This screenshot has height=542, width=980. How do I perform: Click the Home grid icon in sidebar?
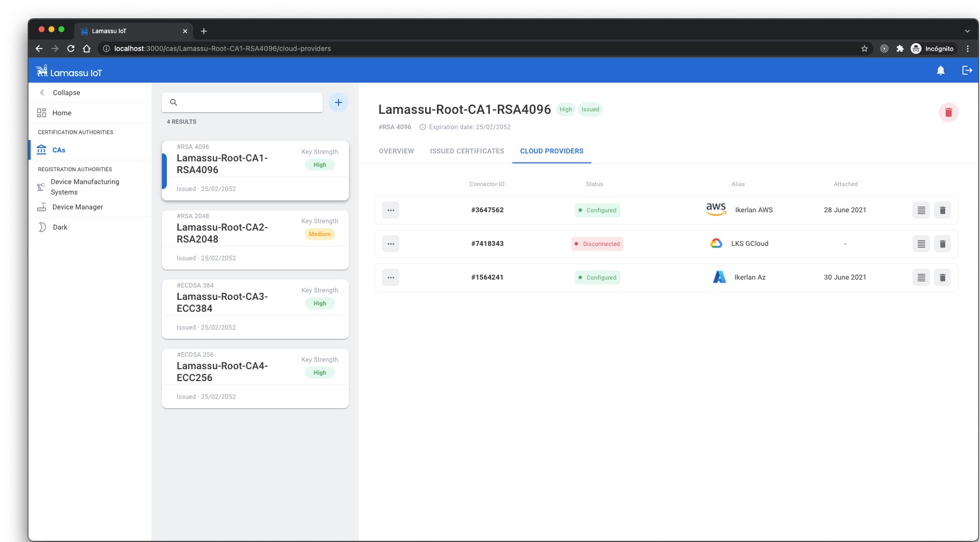(41, 113)
